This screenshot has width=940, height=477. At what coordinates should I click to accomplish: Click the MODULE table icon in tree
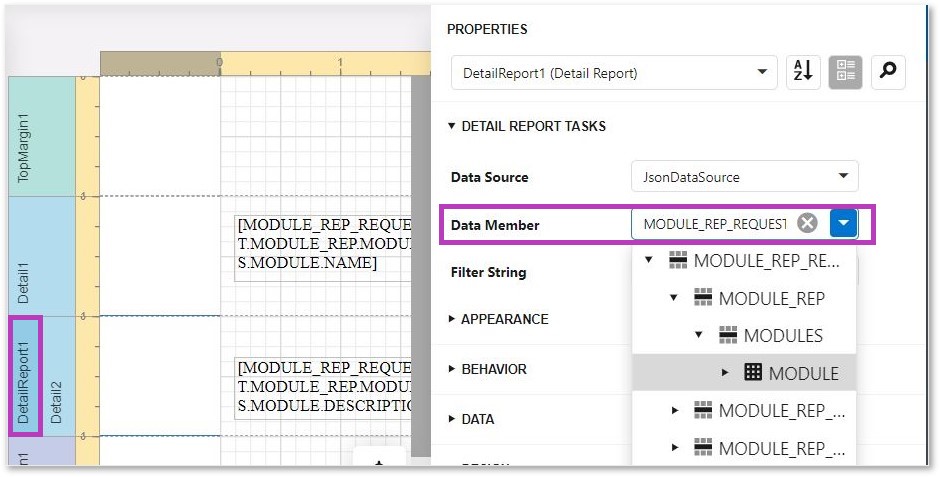coord(753,373)
